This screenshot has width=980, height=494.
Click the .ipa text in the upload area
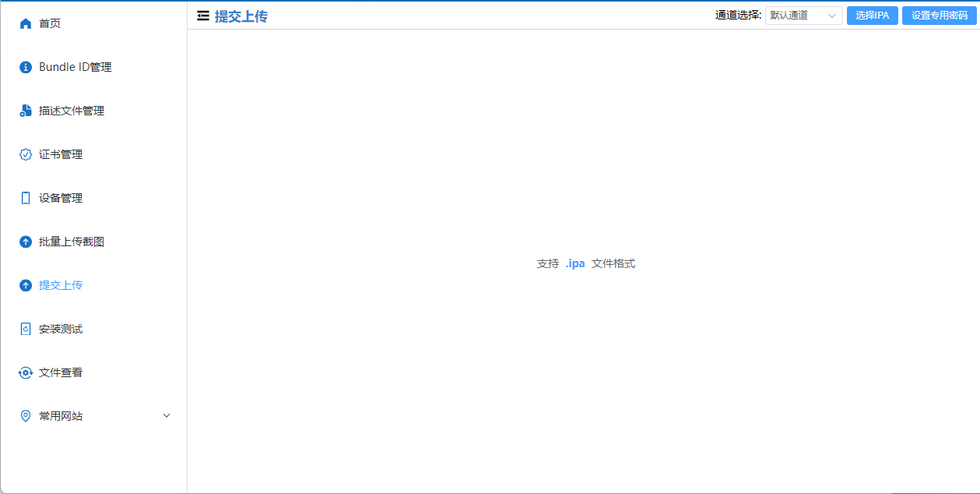575,263
